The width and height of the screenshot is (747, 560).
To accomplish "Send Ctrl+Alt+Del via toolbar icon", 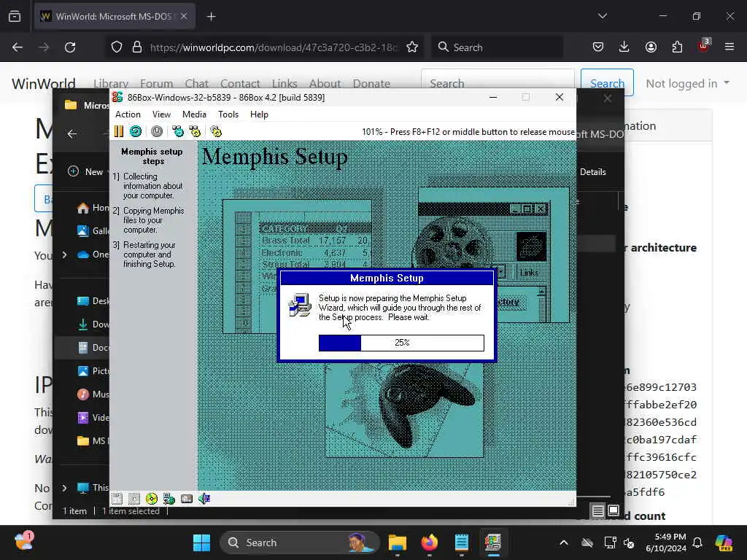I will pos(178,131).
